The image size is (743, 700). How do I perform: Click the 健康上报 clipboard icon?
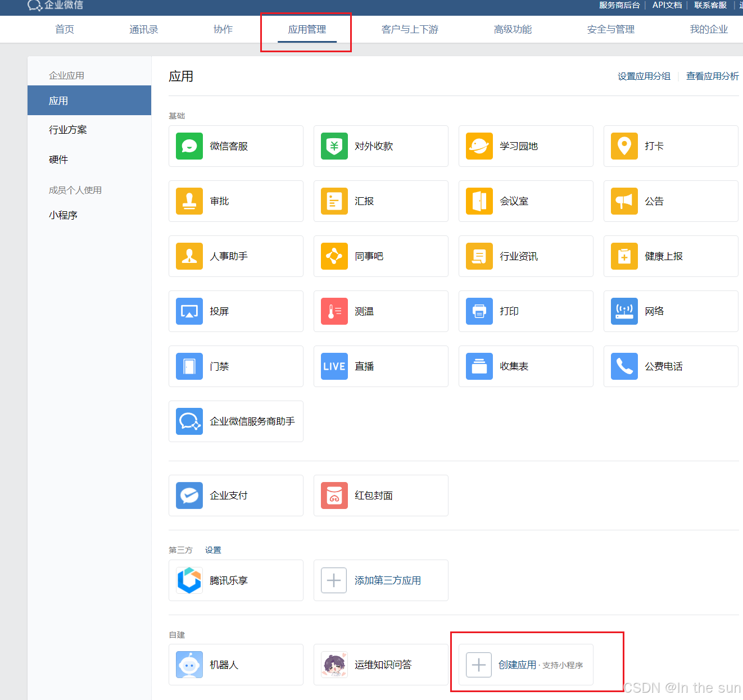624,256
